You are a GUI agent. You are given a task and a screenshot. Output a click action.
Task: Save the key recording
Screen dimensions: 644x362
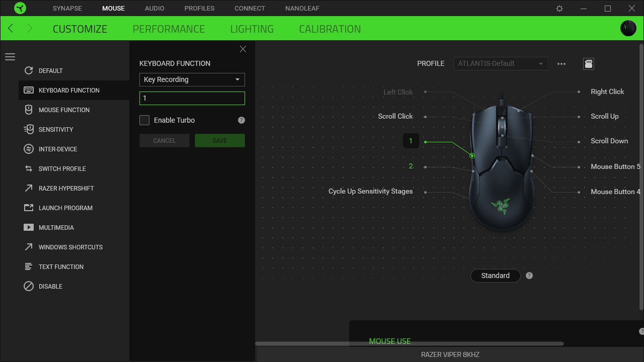pyautogui.click(x=220, y=141)
